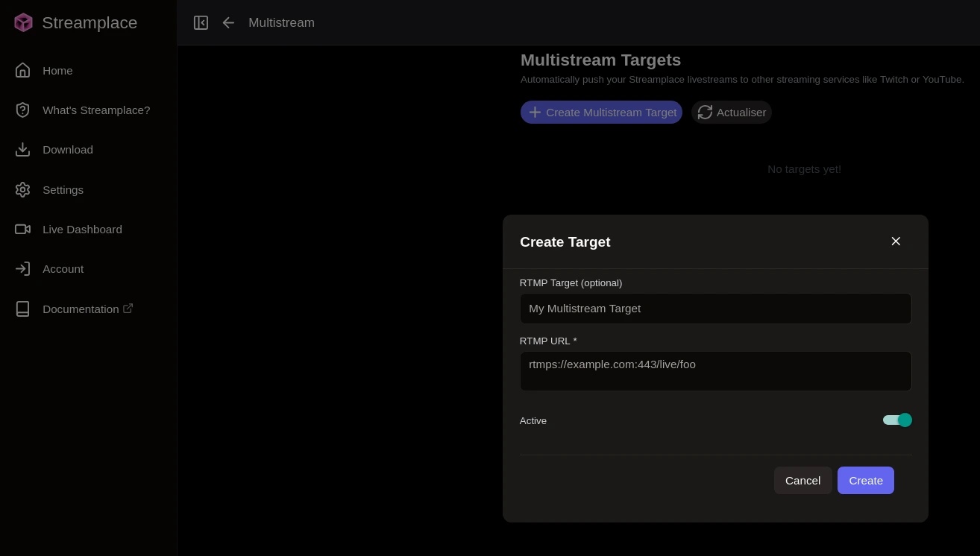
Task: Click the Documentation book icon
Action: pos(22,309)
